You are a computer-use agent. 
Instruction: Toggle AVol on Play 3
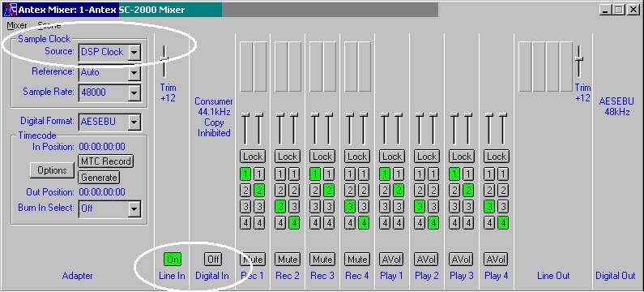[462, 259]
